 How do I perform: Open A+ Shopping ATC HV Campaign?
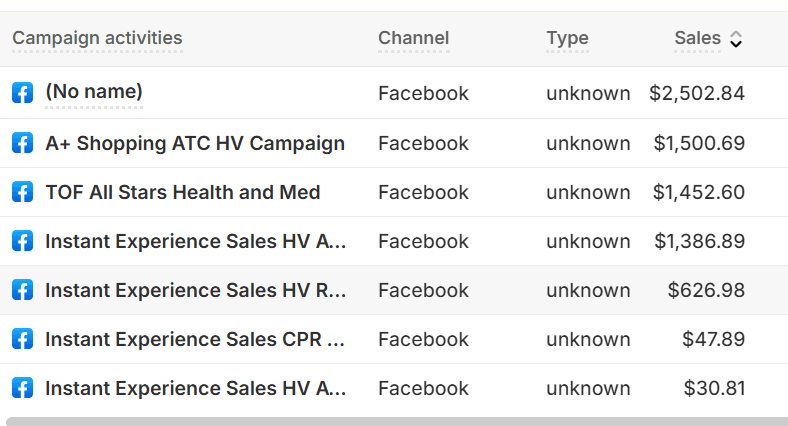click(195, 143)
